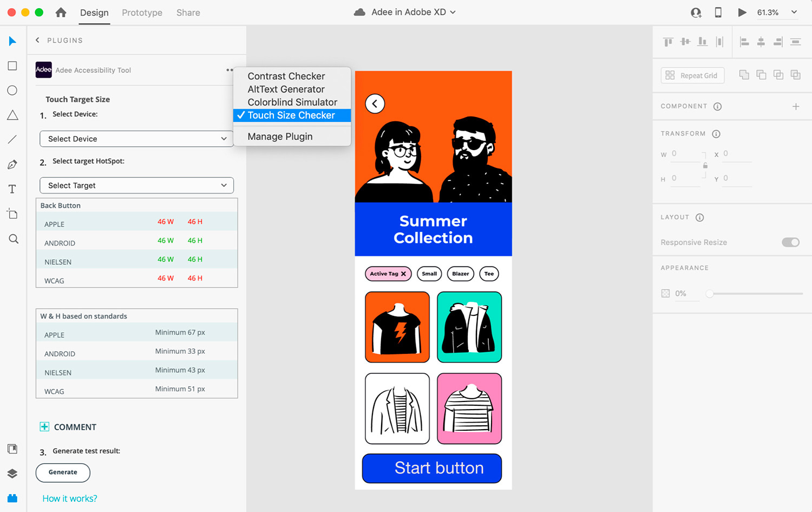Click the Generate button

pyautogui.click(x=63, y=472)
